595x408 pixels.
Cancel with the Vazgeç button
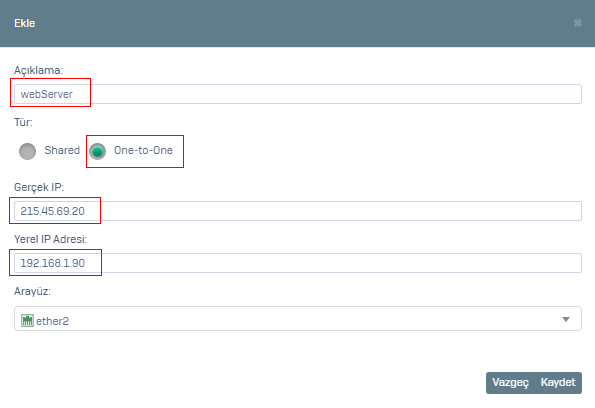point(510,383)
